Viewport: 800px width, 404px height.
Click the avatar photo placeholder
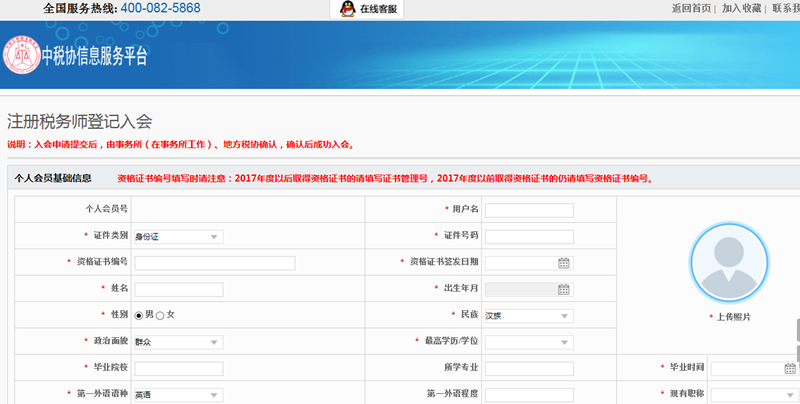[729, 262]
